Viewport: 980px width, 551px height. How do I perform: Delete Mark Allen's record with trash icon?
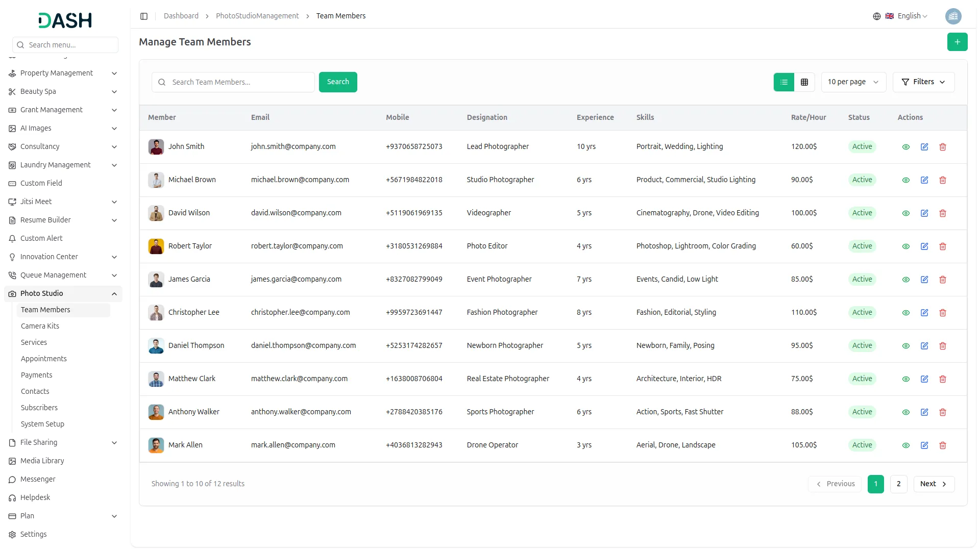943,445
